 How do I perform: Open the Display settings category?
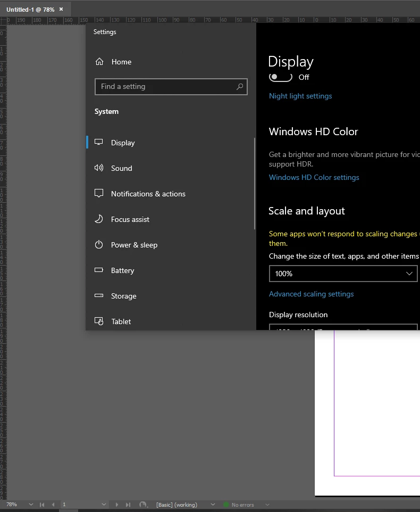(170, 143)
